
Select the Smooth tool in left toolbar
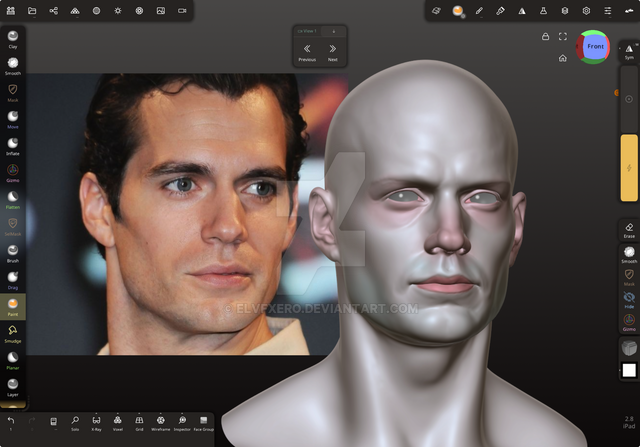13,66
